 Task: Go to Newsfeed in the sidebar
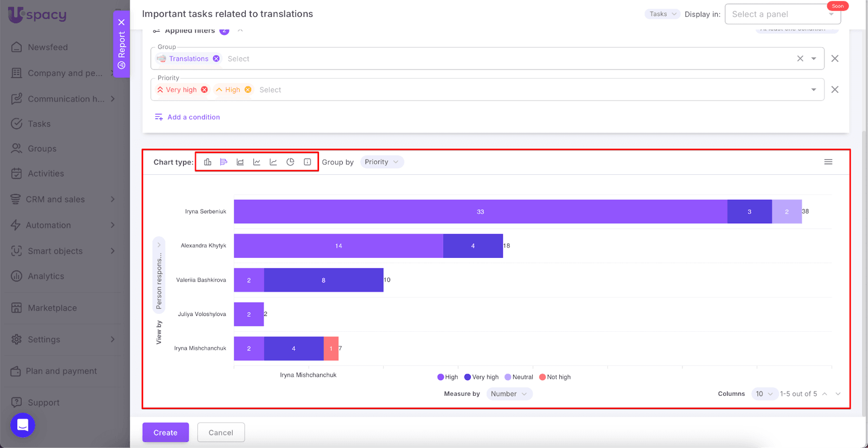[x=48, y=47]
